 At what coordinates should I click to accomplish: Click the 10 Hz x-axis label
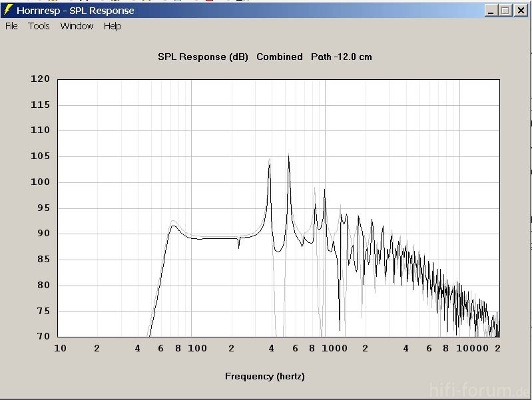(x=61, y=349)
